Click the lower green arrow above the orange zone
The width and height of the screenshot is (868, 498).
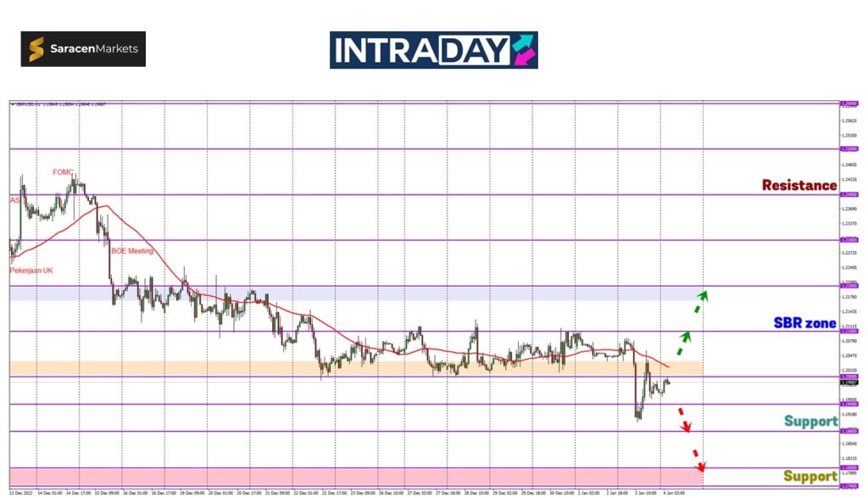(683, 343)
